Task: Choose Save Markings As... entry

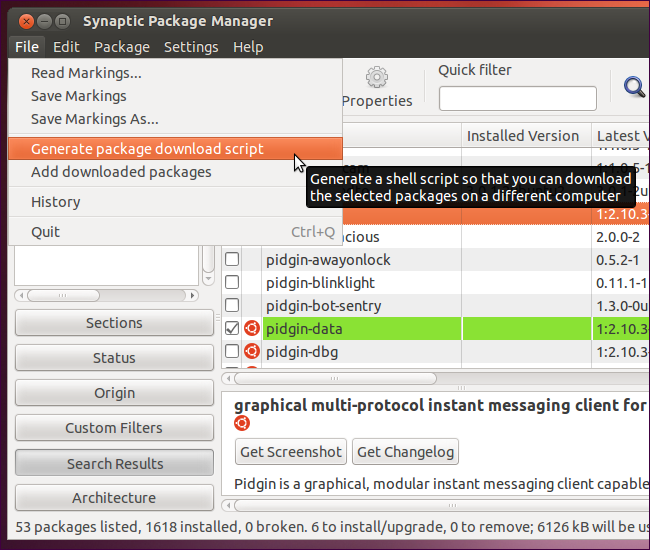Action: click(x=175, y=119)
